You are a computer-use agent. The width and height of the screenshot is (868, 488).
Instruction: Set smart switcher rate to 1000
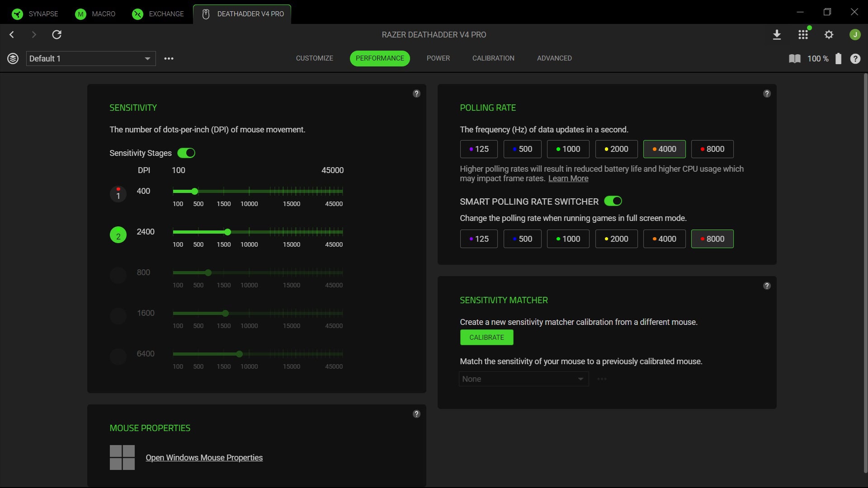(x=568, y=239)
